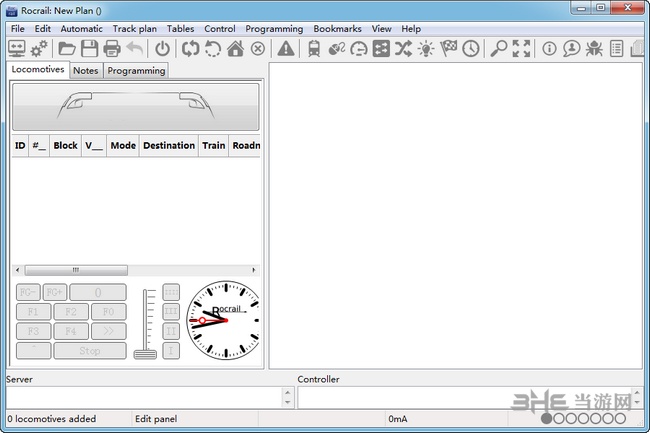This screenshot has height=433, width=650.
Task: Switch to the Notes tab
Action: pyautogui.click(x=86, y=70)
